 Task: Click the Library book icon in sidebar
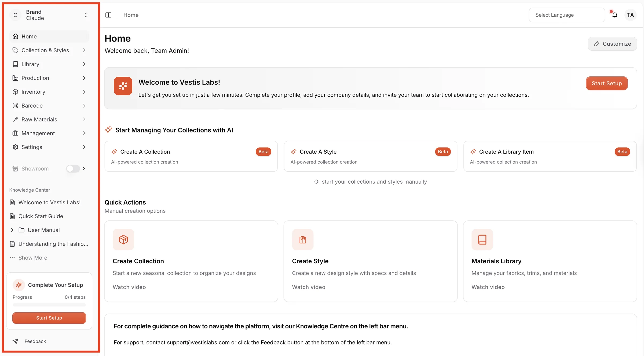pos(16,64)
